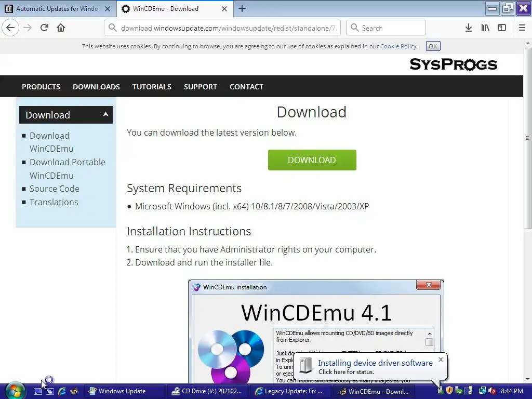Select the WinCDEmu - Download tab
Viewport: 532px width, 399px height.
[166, 9]
